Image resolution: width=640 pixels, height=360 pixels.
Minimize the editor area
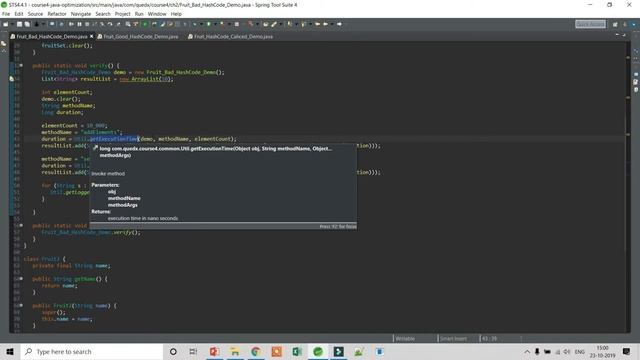pyautogui.click(x=617, y=36)
